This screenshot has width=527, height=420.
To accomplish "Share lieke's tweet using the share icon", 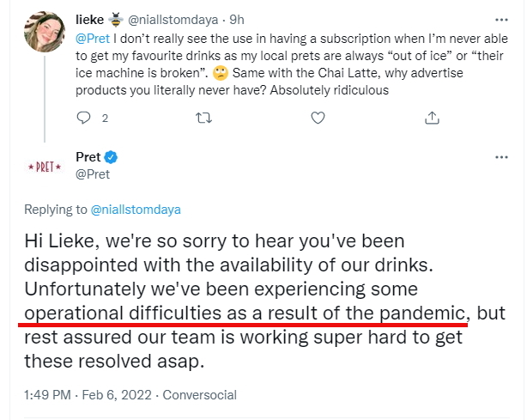I will point(433,118).
